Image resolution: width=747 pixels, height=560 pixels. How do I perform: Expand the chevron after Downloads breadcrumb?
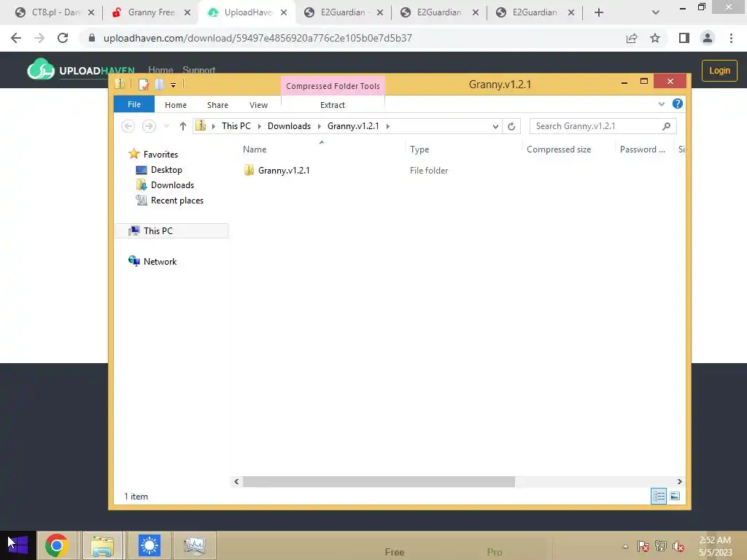[x=320, y=126]
